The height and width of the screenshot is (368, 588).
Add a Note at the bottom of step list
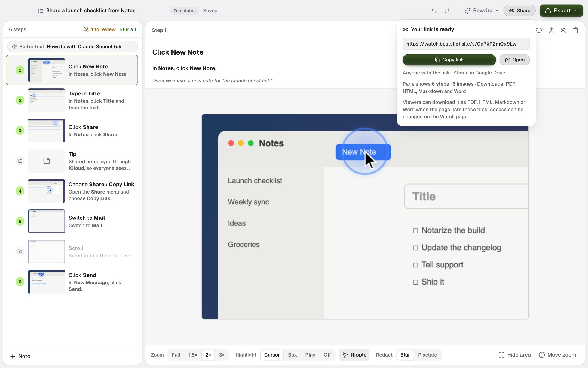pos(20,356)
